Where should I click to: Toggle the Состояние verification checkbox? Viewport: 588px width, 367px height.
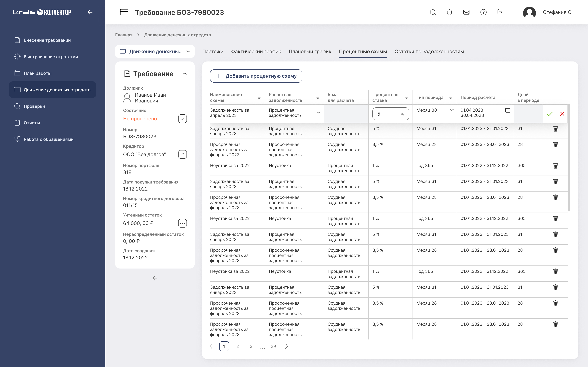[x=183, y=119]
